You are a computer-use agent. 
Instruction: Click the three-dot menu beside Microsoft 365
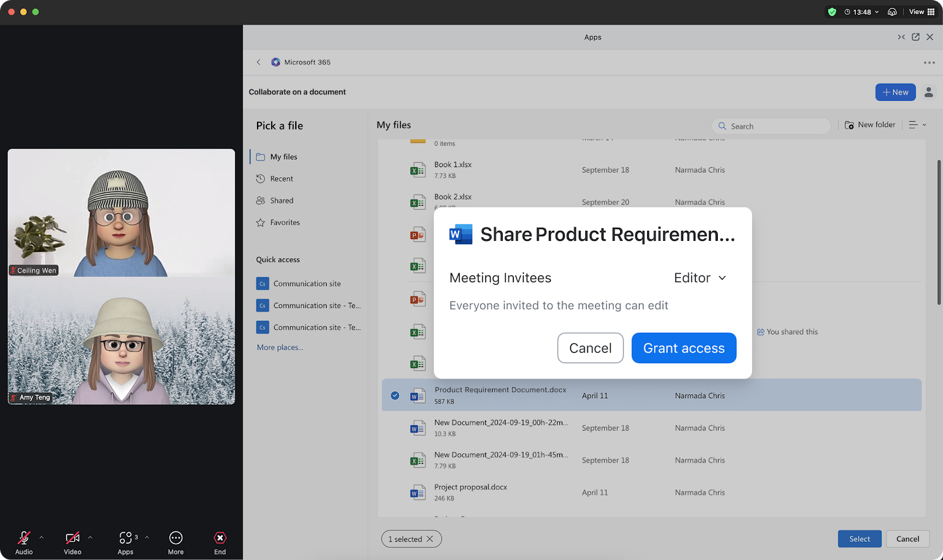[929, 62]
